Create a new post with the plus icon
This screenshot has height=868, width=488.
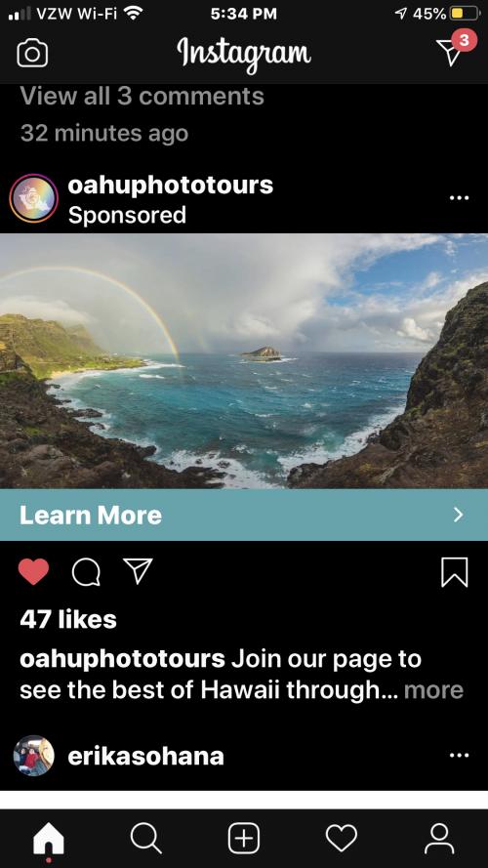point(244,839)
